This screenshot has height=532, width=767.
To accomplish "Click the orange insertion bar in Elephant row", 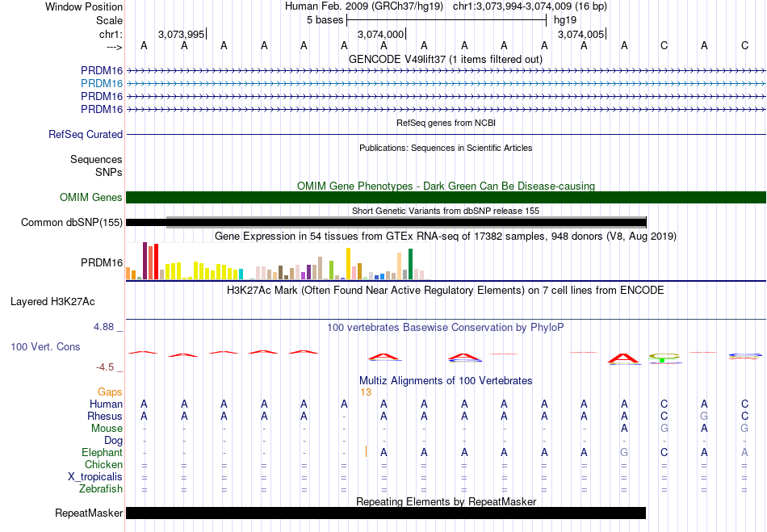I will (366, 451).
